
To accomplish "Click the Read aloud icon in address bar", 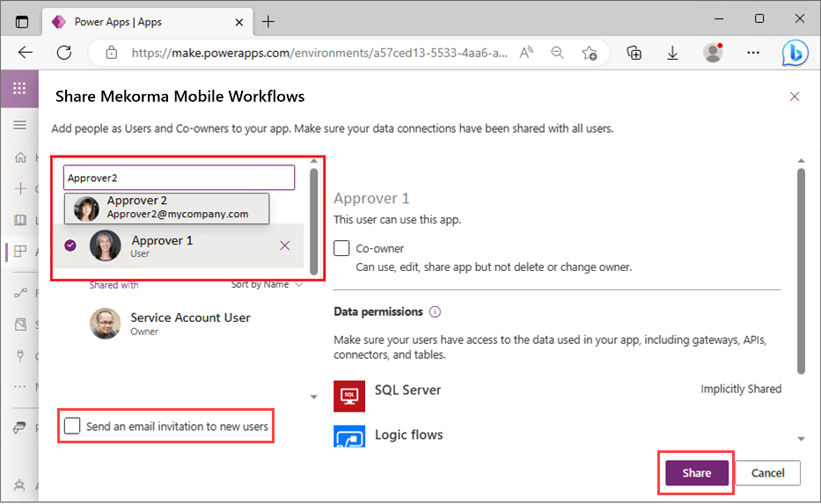I will tap(526, 53).
